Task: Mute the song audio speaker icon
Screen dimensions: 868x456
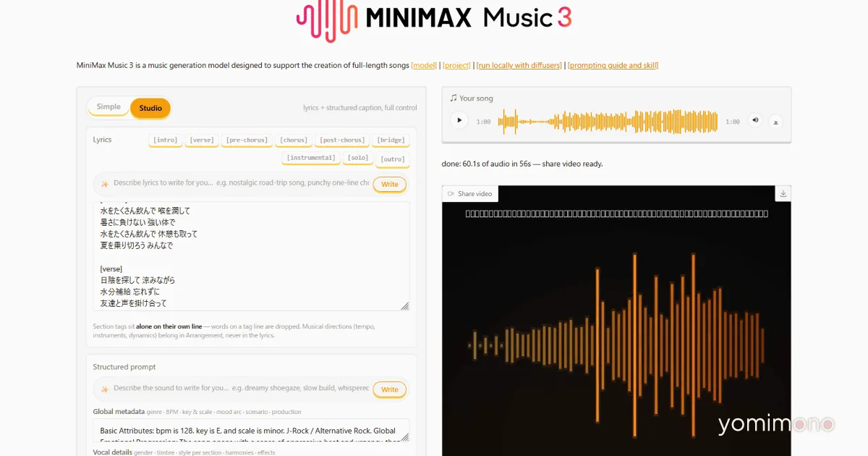Action: (754, 120)
